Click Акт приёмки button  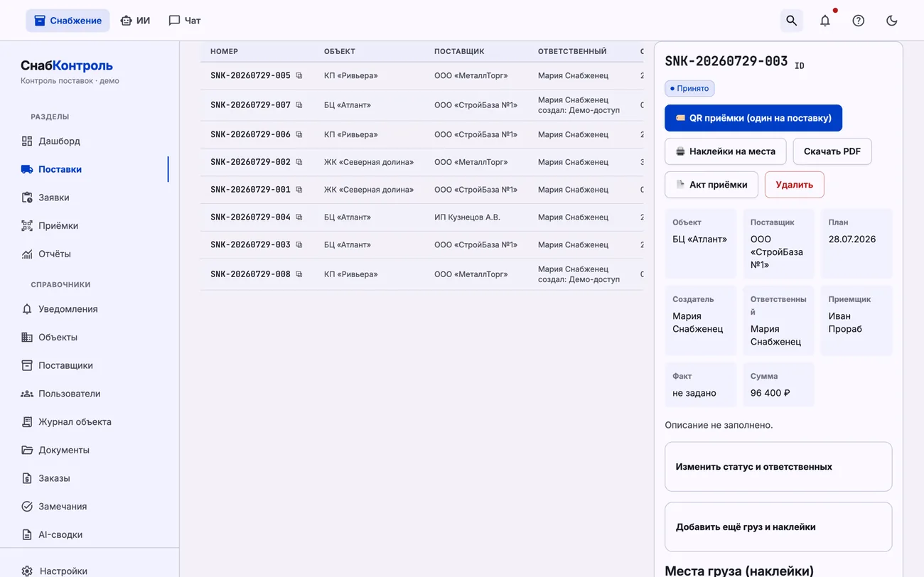coord(711,185)
